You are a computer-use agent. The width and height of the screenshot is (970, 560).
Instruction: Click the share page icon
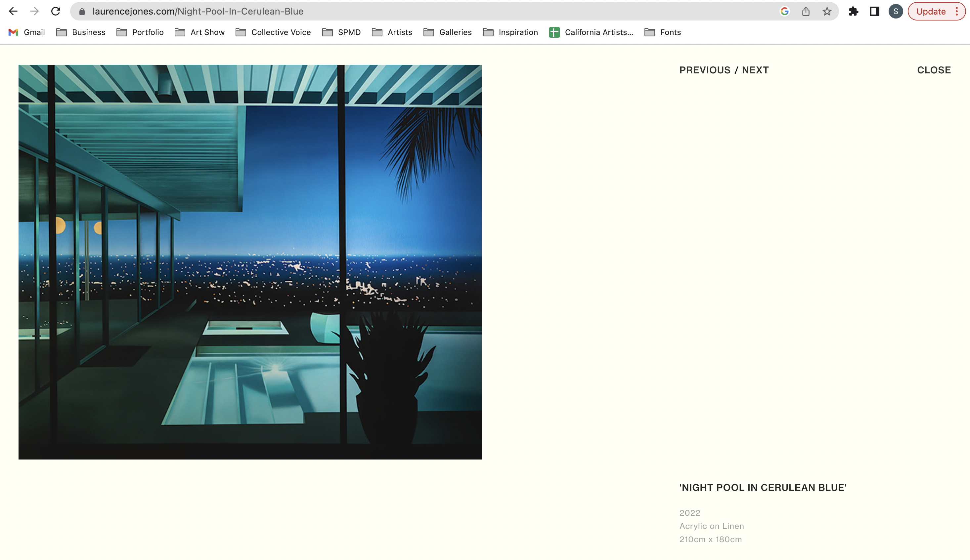[x=806, y=12]
